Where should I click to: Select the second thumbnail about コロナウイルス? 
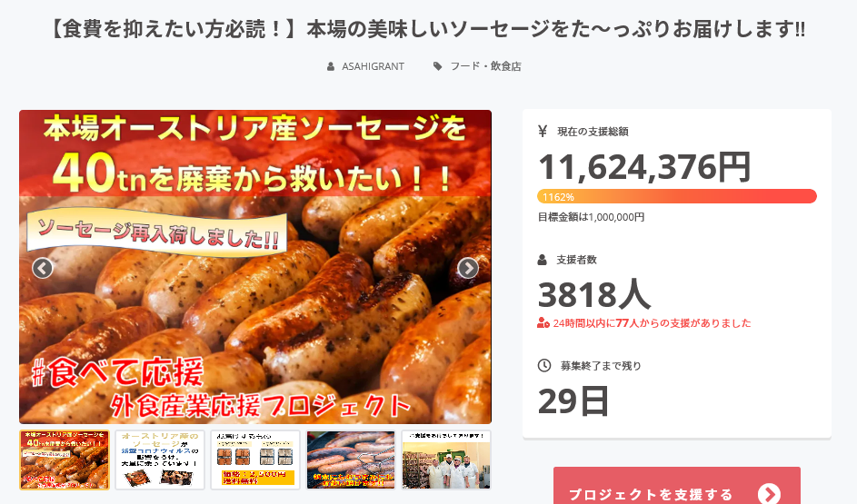160,460
